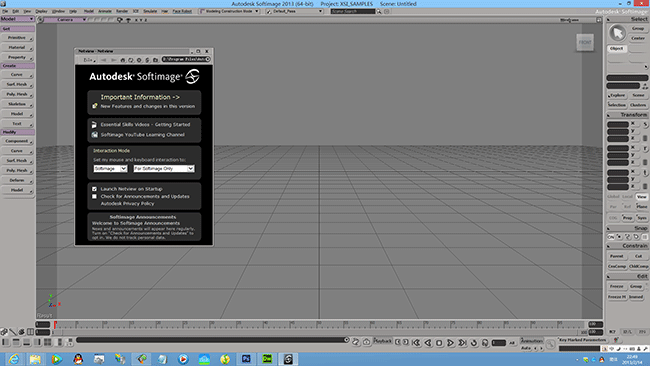The image size is (650, 366).
Task: Open the Modeling Construction Mode dropdown
Action: (229, 12)
